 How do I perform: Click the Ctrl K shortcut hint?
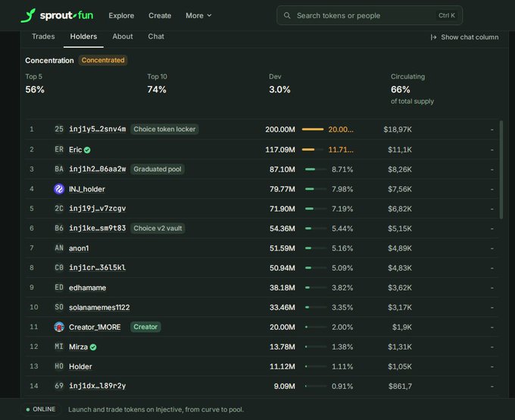[x=447, y=15]
